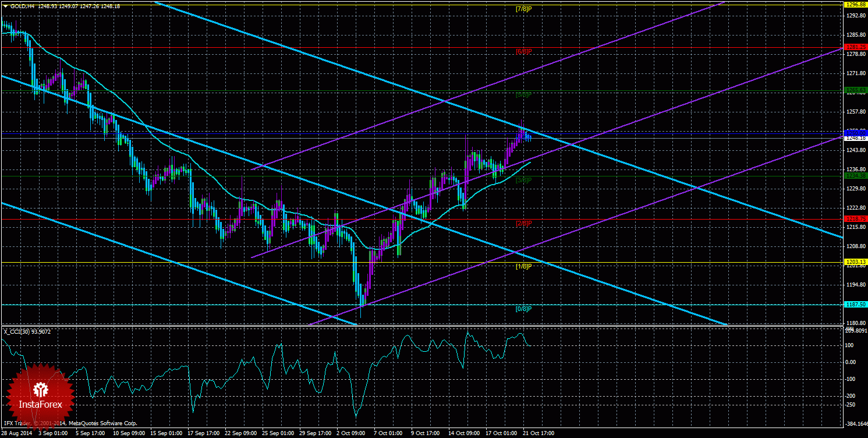The width and height of the screenshot is (868, 438).
Task: Click the 1229.80 price axis value
Action: (x=856, y=189)
